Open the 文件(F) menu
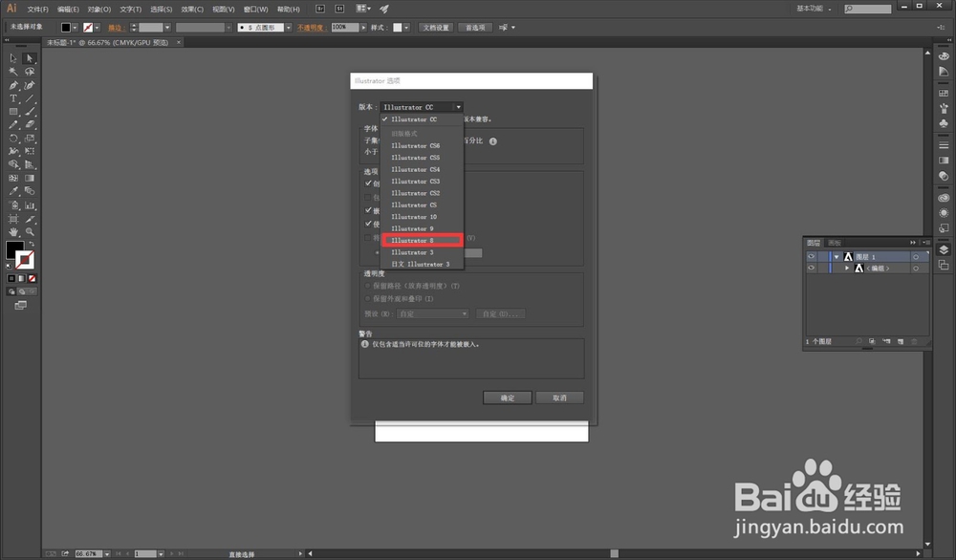Image resolution: width=956 pixels, height=560 pixels. (38, 10)
